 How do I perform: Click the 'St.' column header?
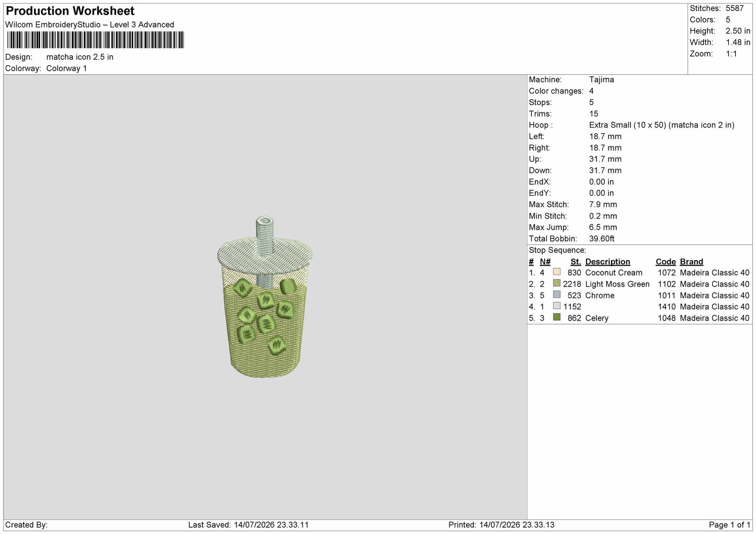576,262
